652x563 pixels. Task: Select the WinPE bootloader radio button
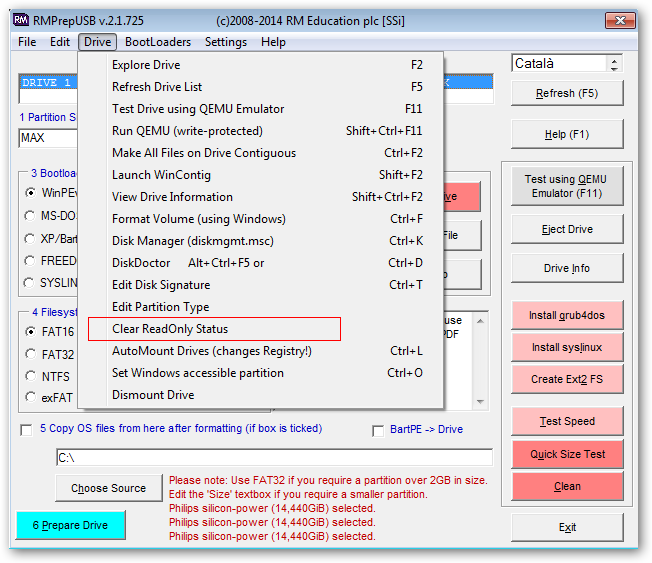point(30,193)
